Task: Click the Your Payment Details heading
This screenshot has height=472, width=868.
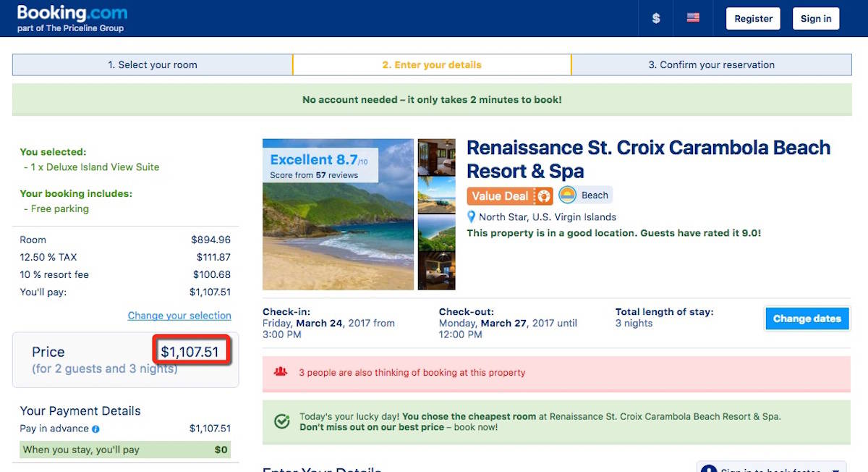Action: click(x=80, y=410)
